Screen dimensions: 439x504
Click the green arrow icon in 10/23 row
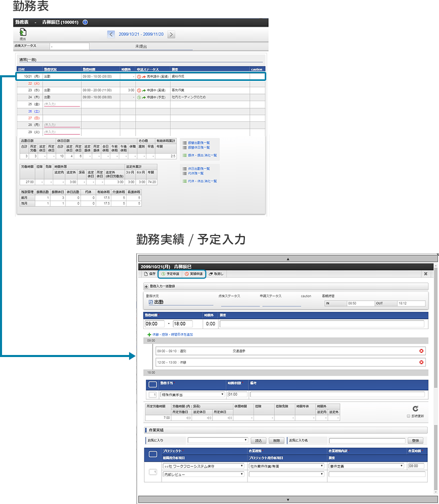tap(144, 91)
